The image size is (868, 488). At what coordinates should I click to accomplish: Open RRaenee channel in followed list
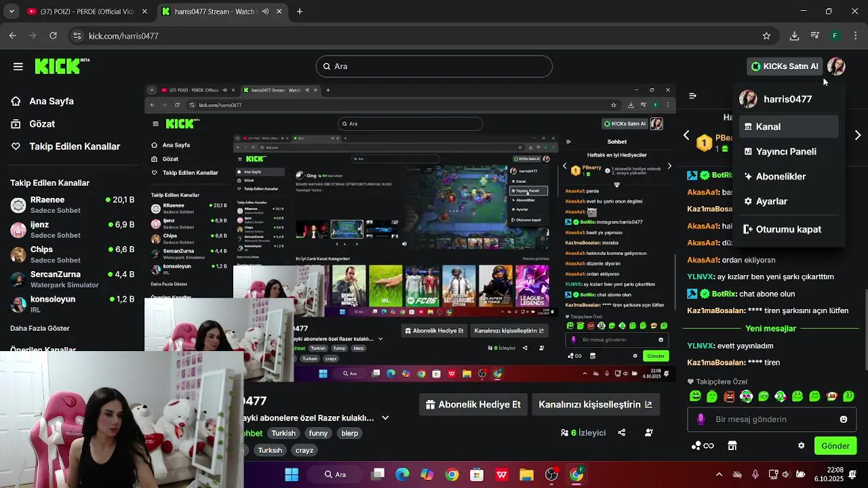[73, 204]
